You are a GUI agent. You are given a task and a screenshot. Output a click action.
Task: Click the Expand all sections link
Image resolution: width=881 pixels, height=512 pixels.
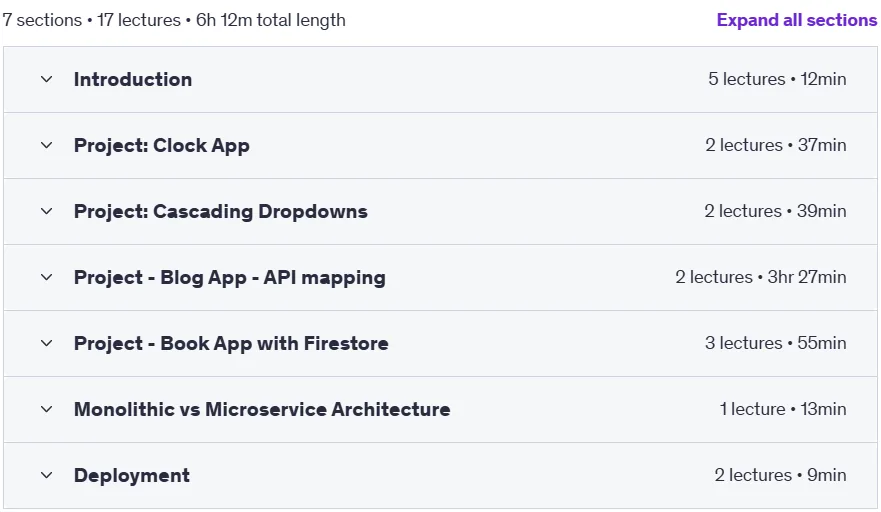(797, 20)
